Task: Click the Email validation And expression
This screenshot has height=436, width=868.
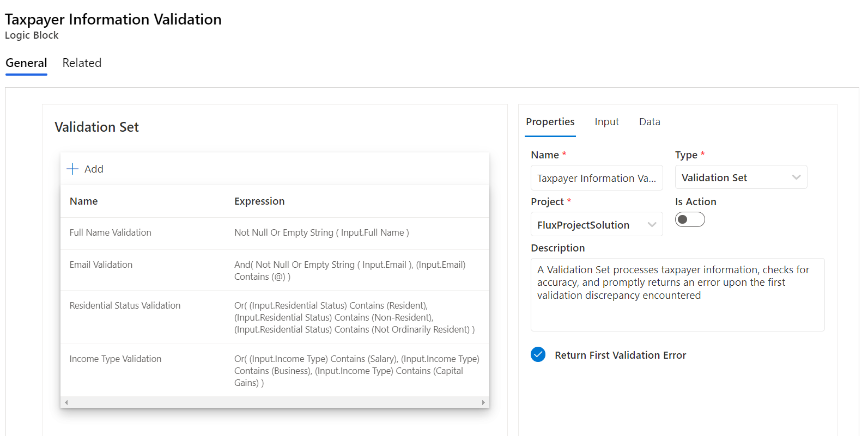Action: pos(350,271)
